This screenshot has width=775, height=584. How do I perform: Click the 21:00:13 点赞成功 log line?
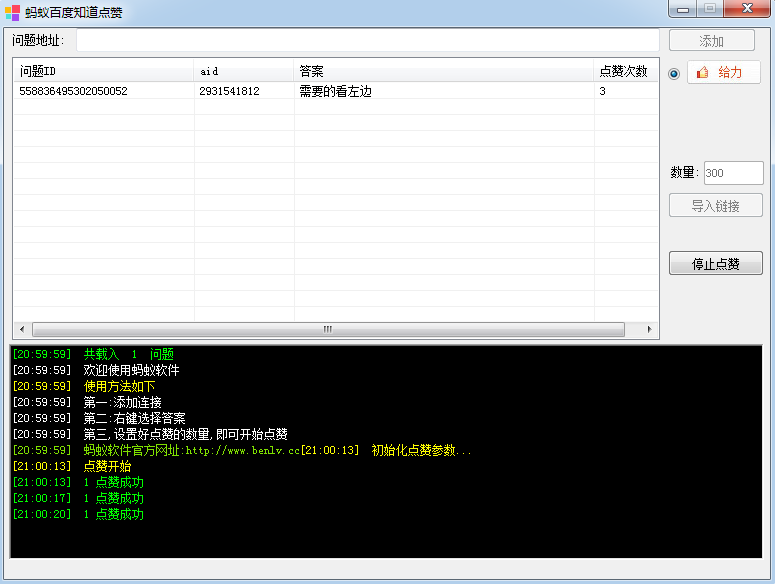click(78, 482)
